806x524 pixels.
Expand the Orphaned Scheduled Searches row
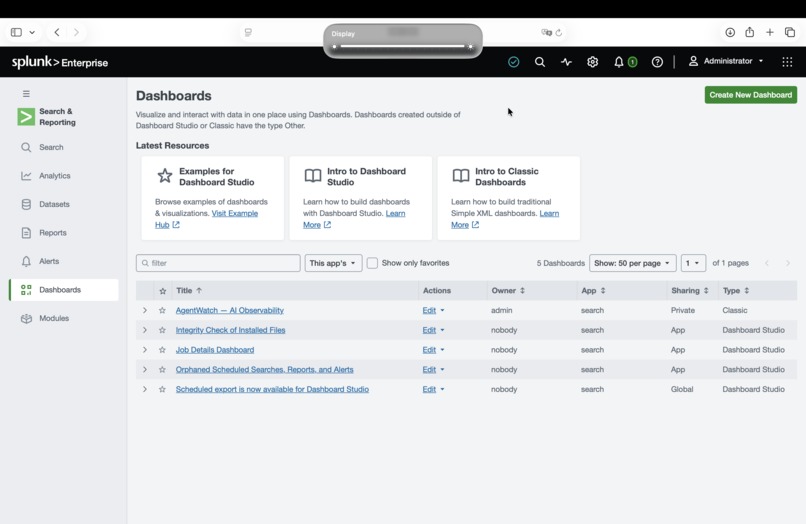pyautogui.click(x=145, y=369)
